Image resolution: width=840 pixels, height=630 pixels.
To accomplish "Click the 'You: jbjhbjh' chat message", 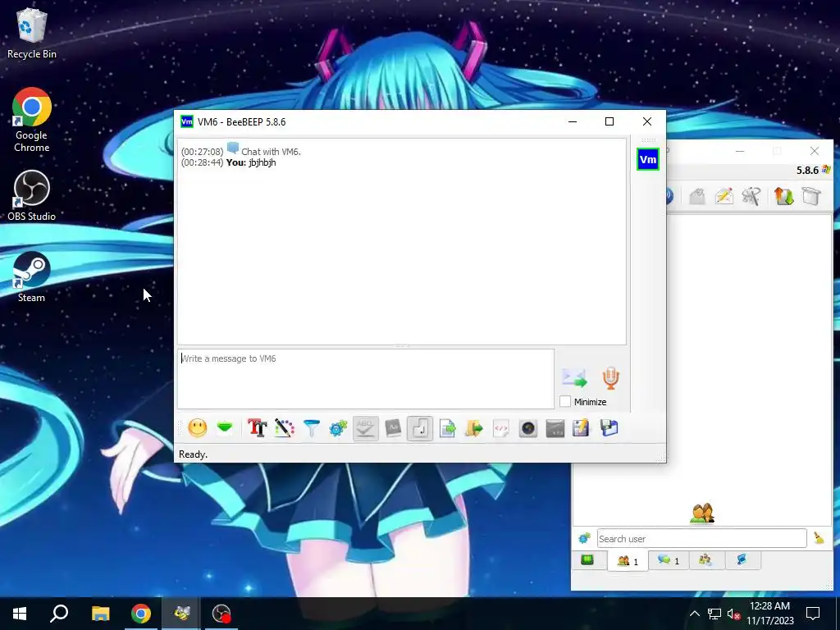I will tap(251, 162).
